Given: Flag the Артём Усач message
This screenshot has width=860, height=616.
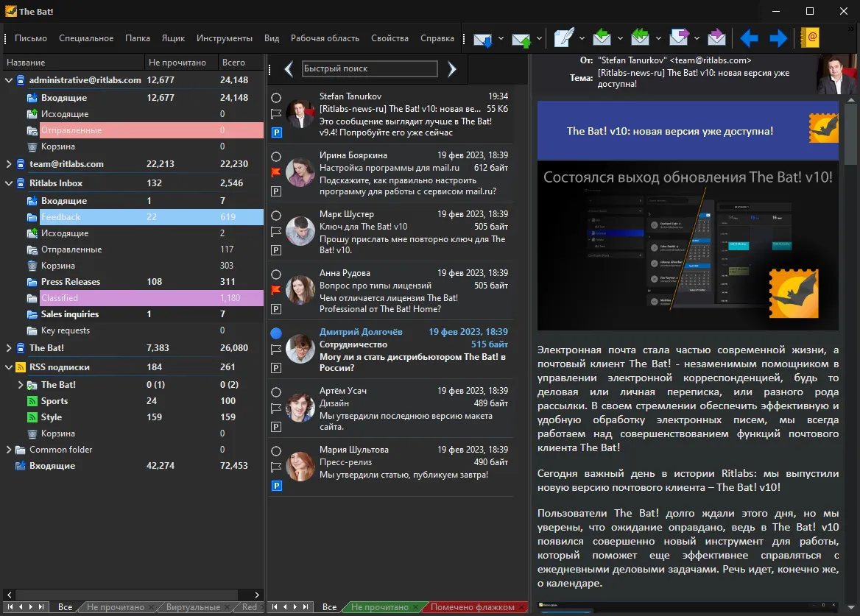Looking at the screenshot, I should tap(276, 408).
